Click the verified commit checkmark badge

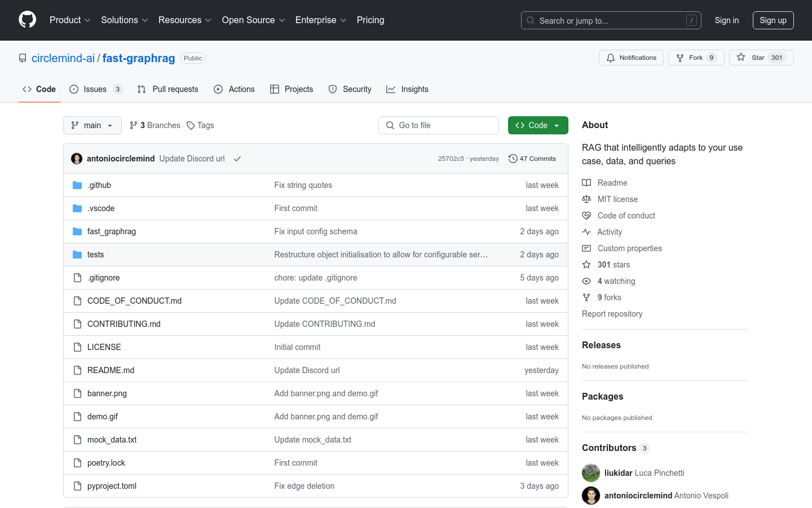tap(237, 159)
